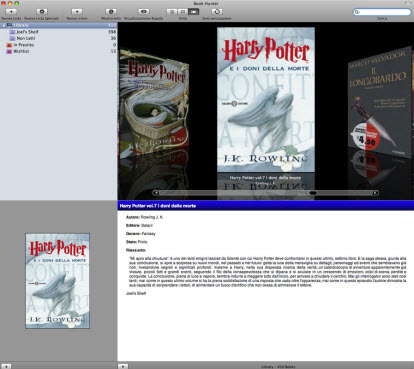Click the Nuova Lista toolbar button
Viewport: 414px width, 369px height.
(11, 11)
